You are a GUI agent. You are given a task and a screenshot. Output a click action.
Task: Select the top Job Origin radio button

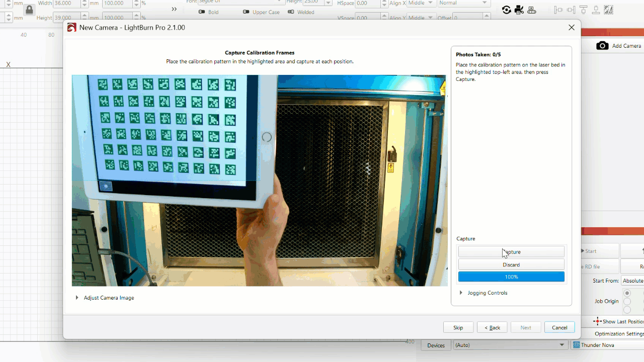[627, 293]
